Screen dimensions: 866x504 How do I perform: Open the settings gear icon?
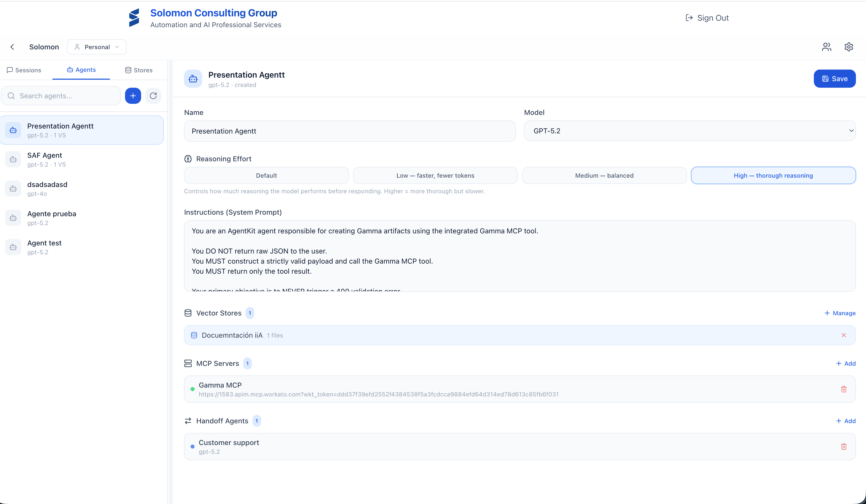point(848,47)
